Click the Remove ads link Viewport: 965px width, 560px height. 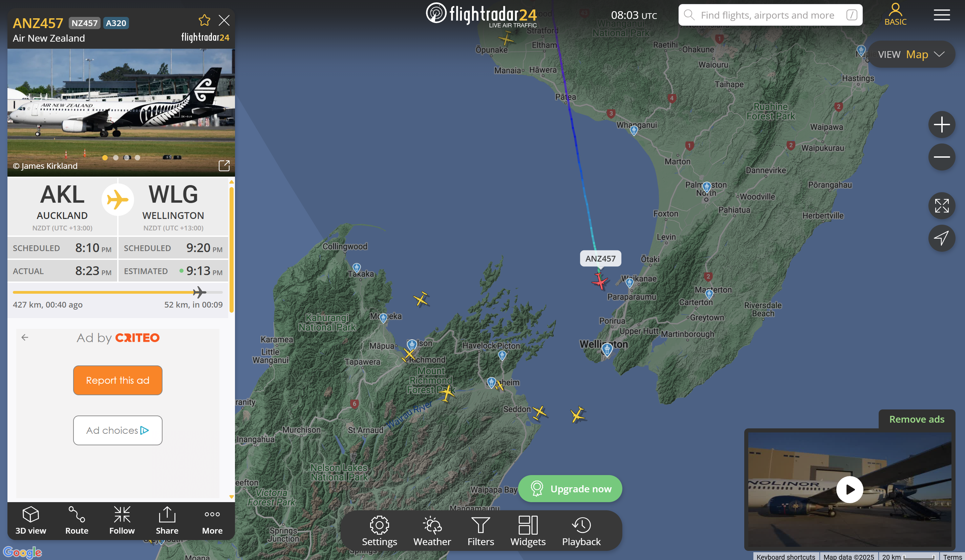917,419
